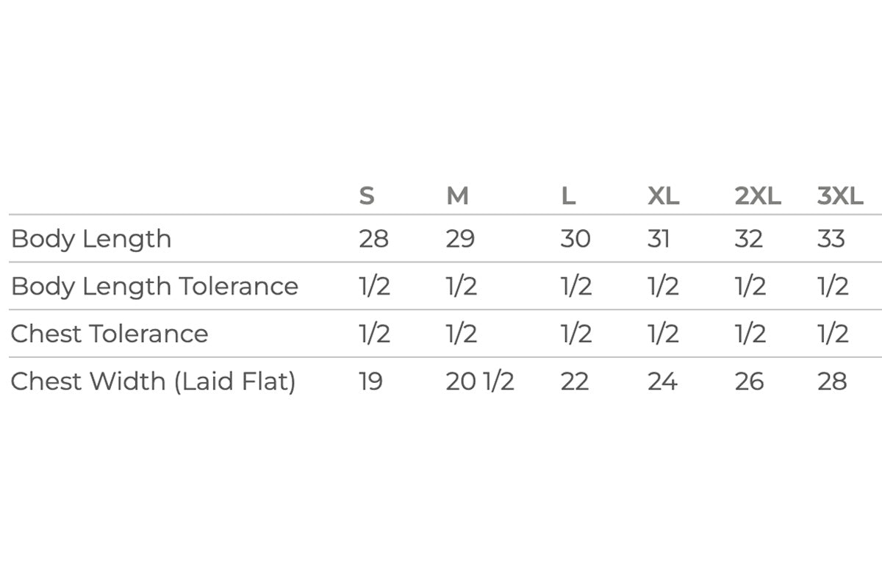The height and width of the screenshot is (588, 882).
Task: Click the Chest Tolerance row label
Action: pos(110,334)
